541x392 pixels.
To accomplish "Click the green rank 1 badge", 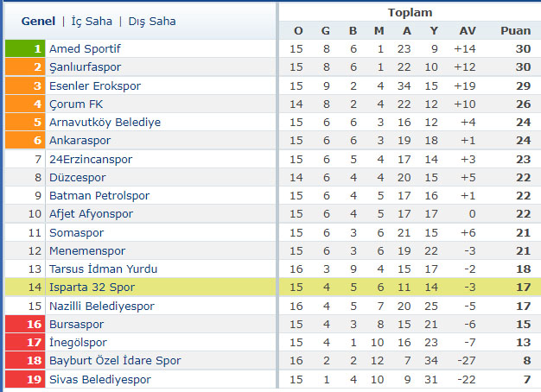I will tap(24, 49).
